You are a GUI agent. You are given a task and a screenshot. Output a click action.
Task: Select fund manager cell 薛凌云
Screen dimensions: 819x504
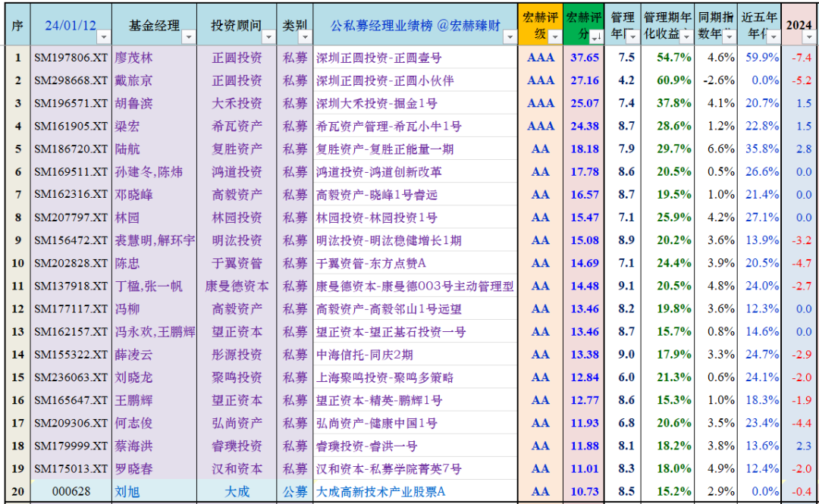pos(155,355)
